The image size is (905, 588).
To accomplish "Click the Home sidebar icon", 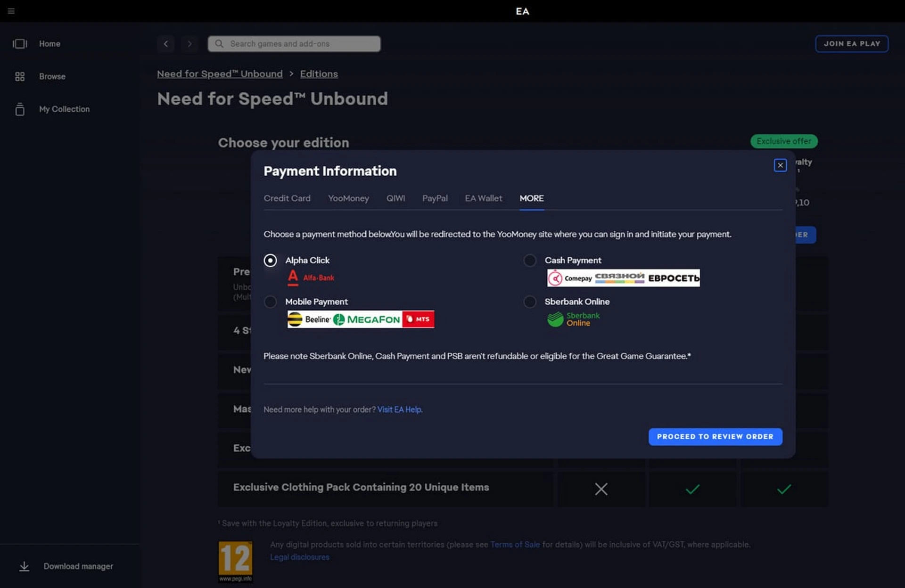I will 20,44.
